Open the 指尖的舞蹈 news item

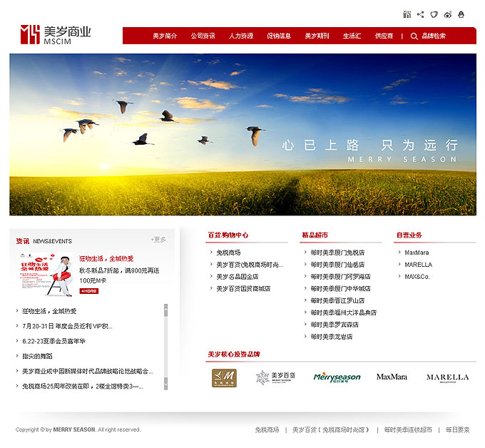[x=37, y=356]
